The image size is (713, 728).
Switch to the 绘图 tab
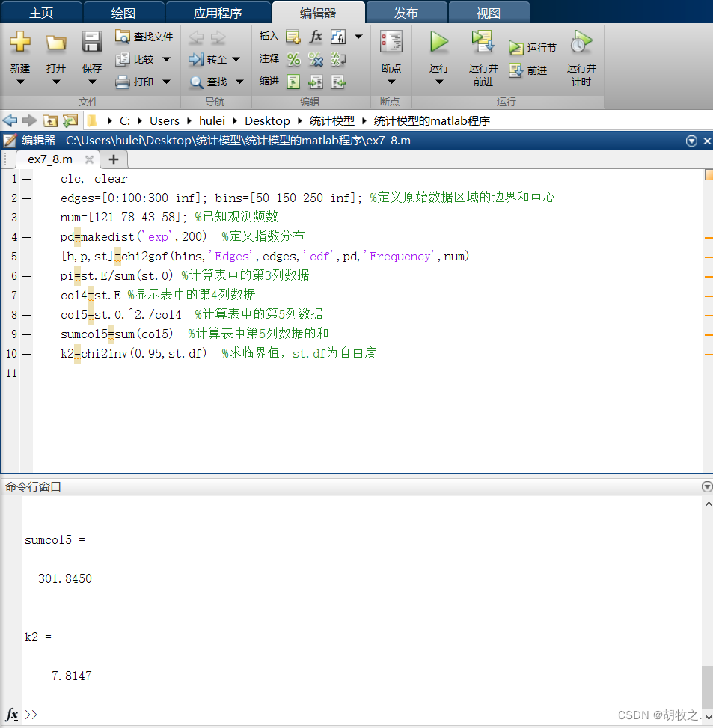(123, 13)
